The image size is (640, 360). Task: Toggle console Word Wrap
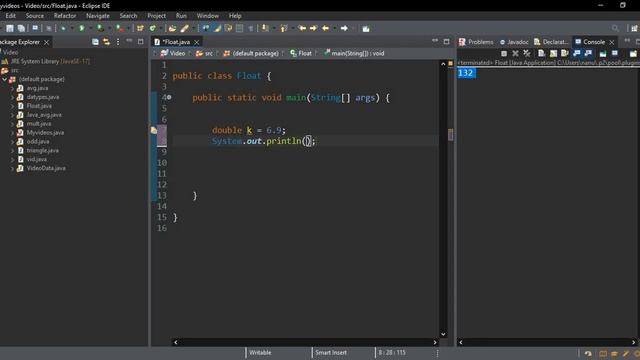pos(564,53)
